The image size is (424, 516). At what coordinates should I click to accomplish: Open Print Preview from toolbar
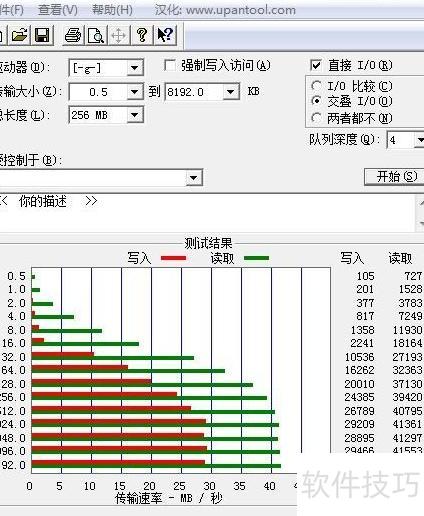(x=96, y=35)
